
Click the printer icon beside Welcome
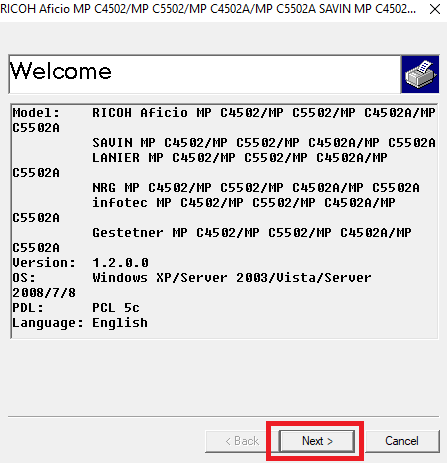[x=420, y=74]
